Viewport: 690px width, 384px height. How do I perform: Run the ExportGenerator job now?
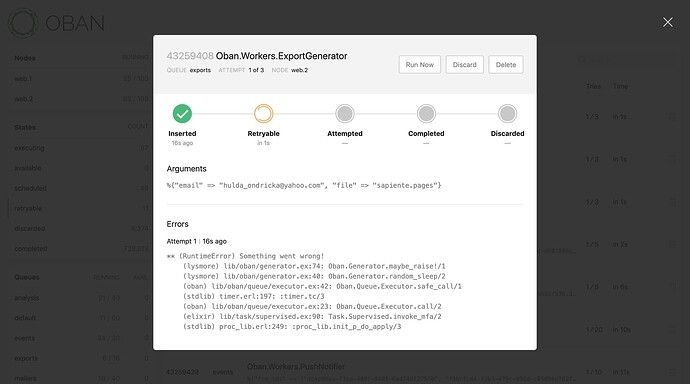click(420, 65)
